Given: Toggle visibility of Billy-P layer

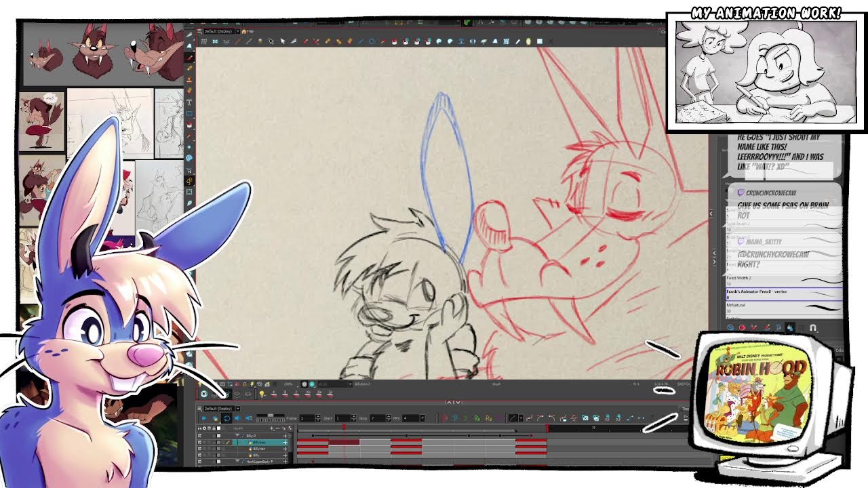Looking at the screenshot, I should (x=199, y=436).
